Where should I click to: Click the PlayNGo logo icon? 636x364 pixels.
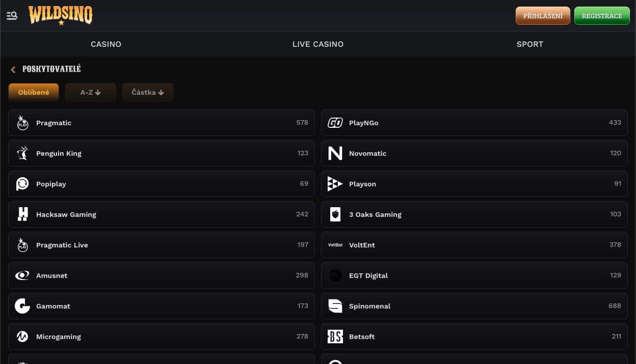click(x=335, y=123)
